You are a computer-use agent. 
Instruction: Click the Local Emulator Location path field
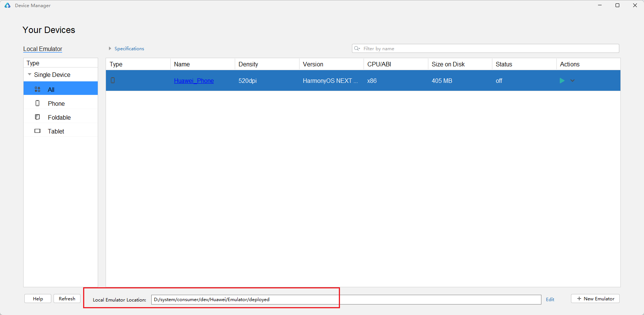[x=346, y=299]
